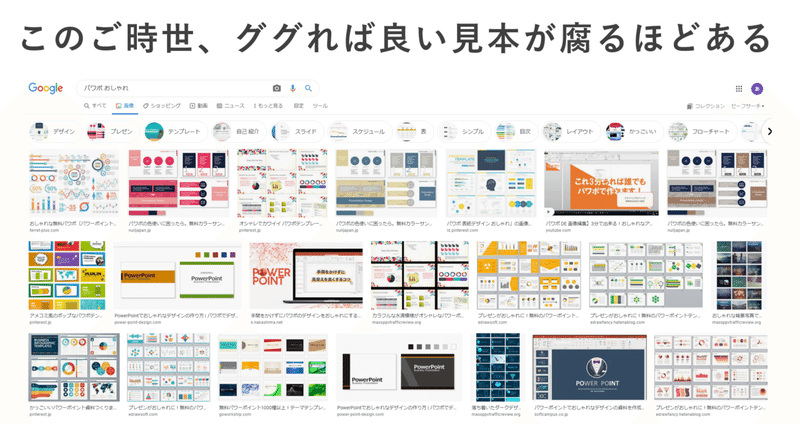This screenshot has width=800, height=424.
Task: Click the blue magnifier search icon
Action: (308, 88)
